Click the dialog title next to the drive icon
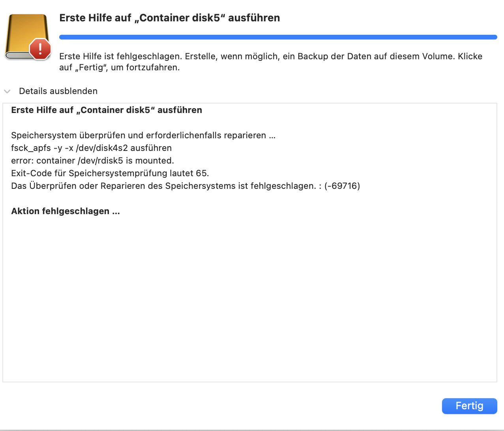504x431 pixels. click(x=169, y=18)
